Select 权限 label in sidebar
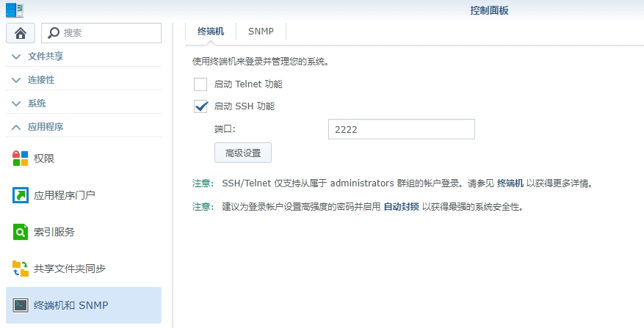Screen dimensions: 644x328 (x=44, y=158)
